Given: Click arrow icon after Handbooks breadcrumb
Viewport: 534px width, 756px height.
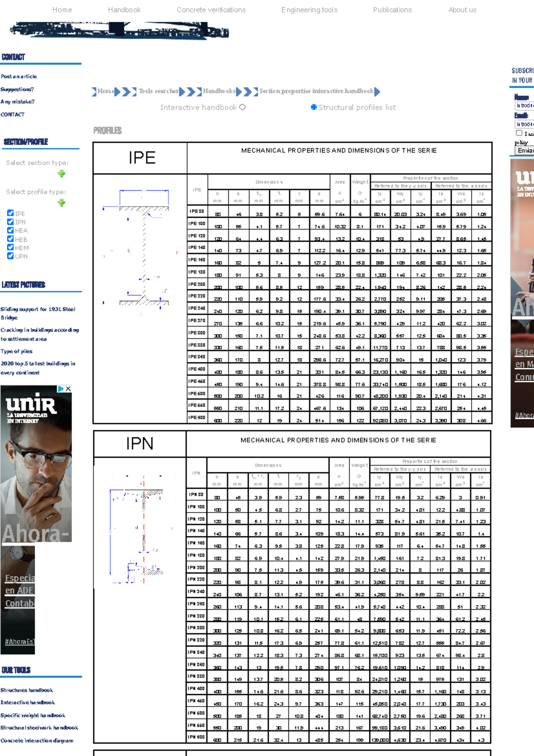Looking at the screenshot, I should coord(247,92).
